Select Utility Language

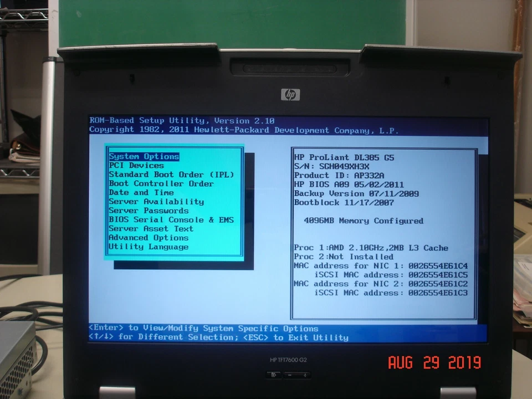[149, 247]
